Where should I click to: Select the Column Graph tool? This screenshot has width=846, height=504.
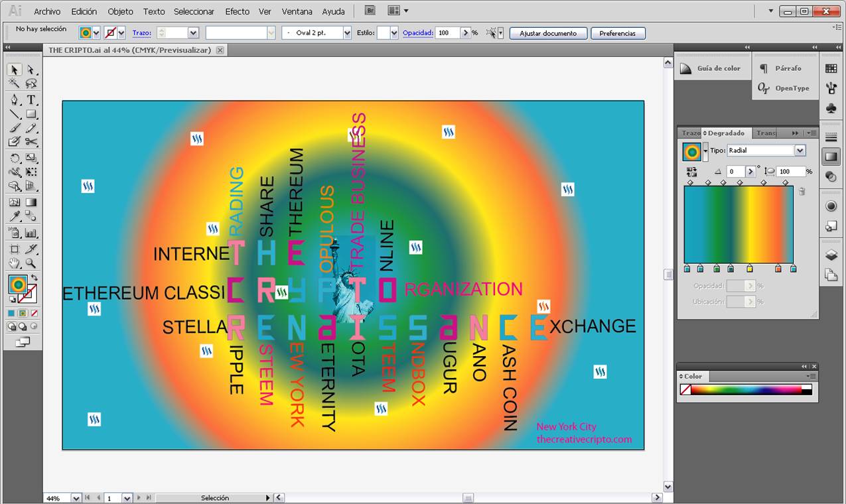(31, 233)
